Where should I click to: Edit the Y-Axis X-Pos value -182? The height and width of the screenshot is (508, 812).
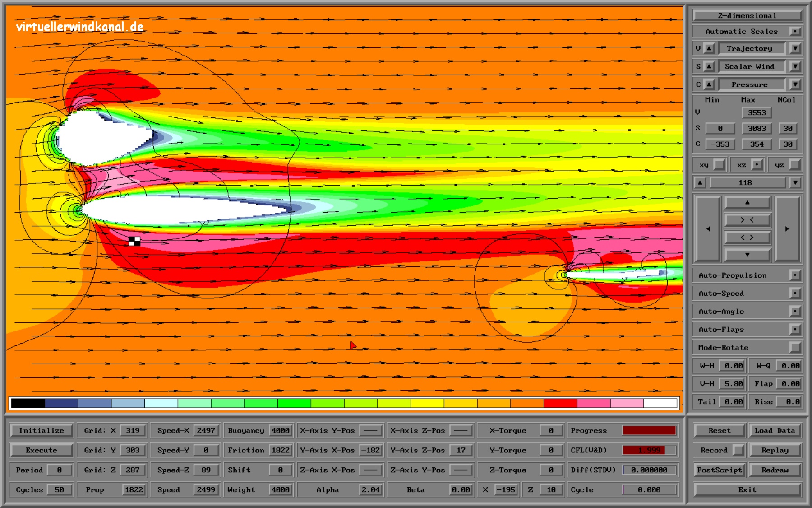click(371, 450)
